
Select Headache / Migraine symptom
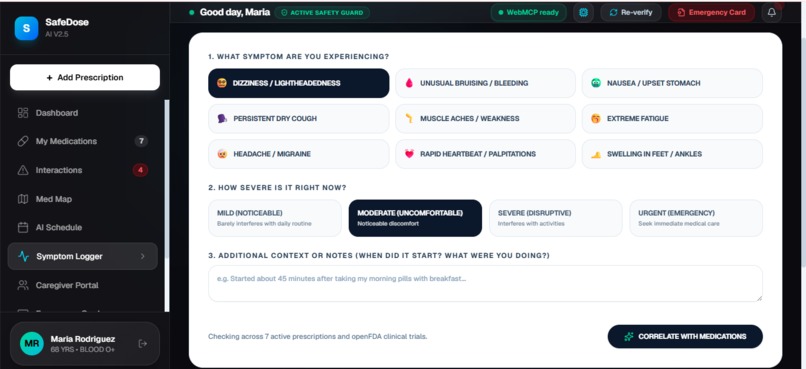click(x=299, y=154)
